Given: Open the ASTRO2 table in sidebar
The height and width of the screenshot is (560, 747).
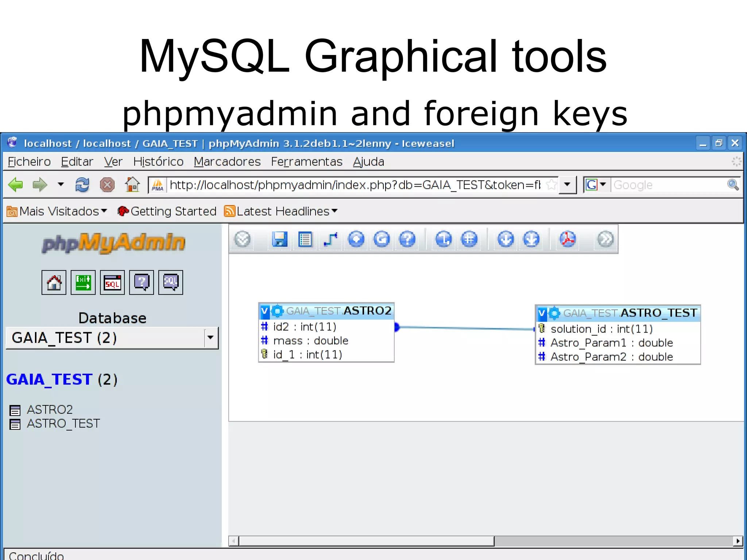Looking at the screenshot, I should 50,409.
